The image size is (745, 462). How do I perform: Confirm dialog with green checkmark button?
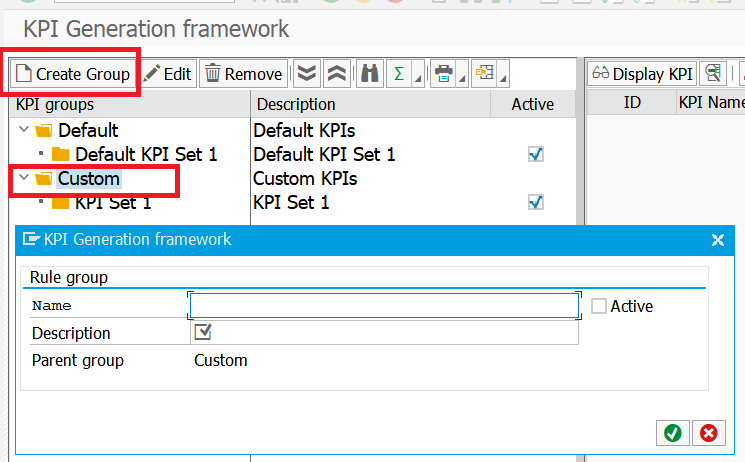coord(673,432)
